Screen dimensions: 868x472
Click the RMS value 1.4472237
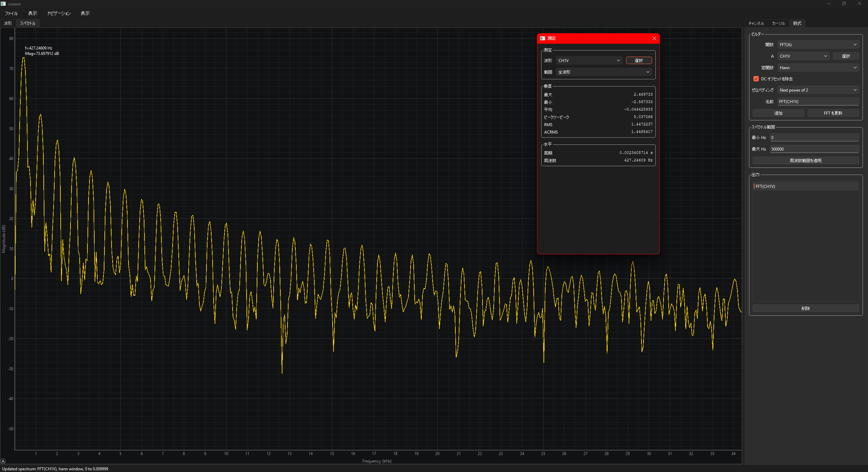point(642,124)
